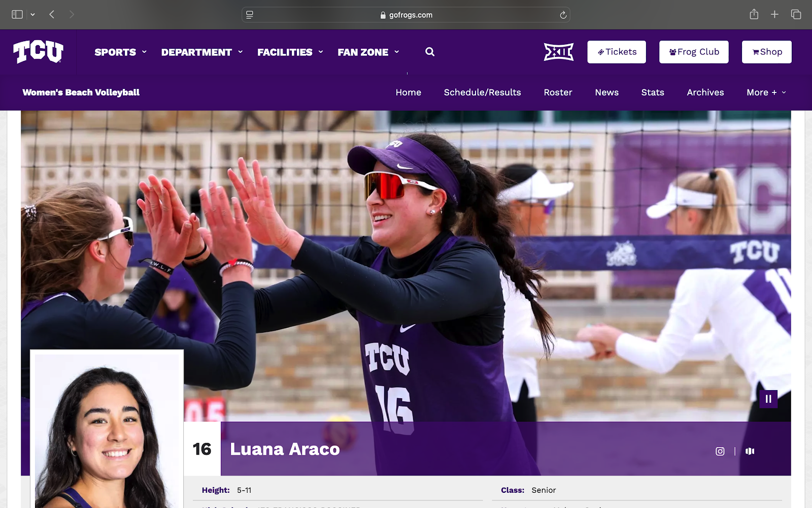Open the Archives page
This screenshot has height=508, width=812.
[705, 92]
